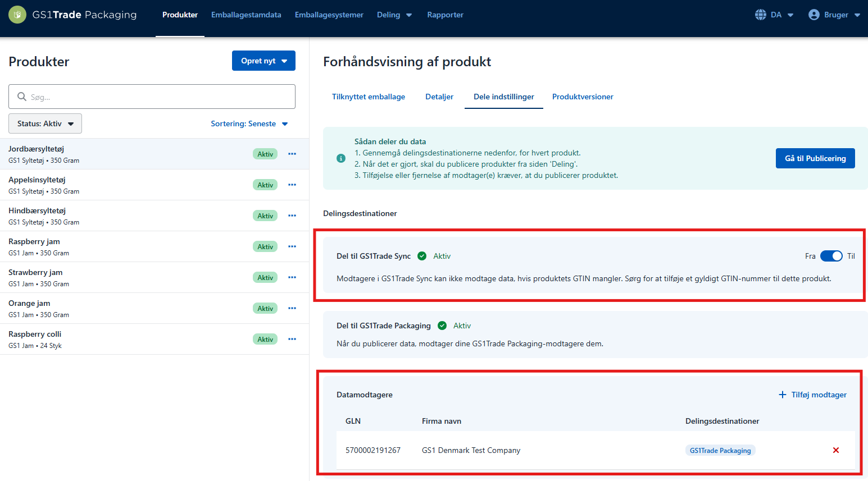Go to the Produkter menu
The width and height of the screenshot is (868, 481).
click(x=180, y=15)
